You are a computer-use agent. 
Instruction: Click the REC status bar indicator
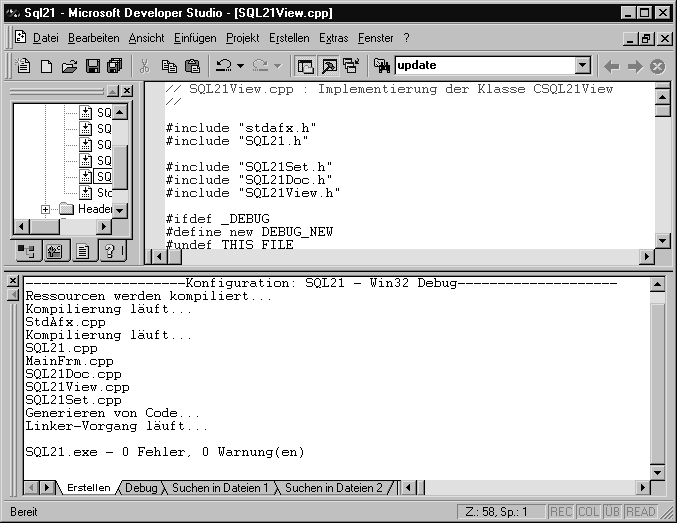point(560,512)
